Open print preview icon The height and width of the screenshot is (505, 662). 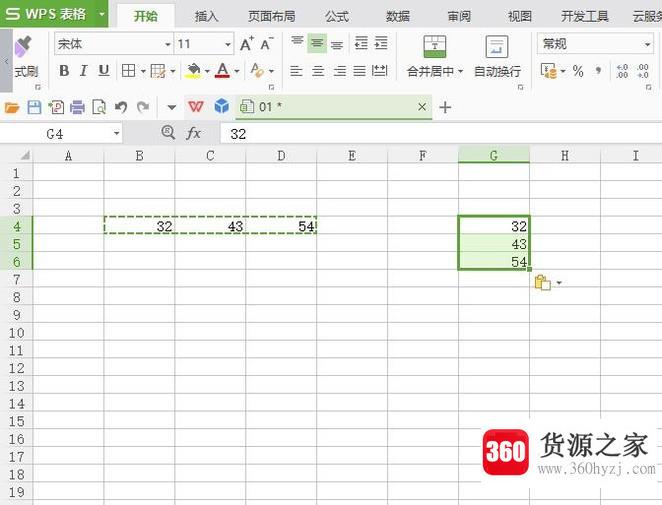pyautogui.click(x=99, y=107)
